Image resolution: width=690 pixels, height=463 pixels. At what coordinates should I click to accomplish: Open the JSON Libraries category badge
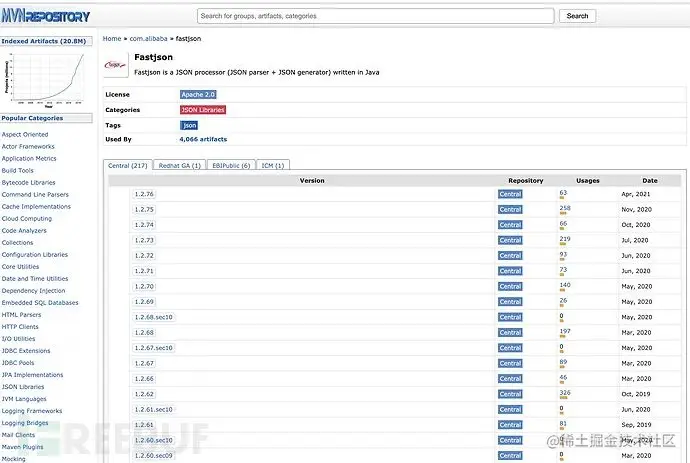pyautogui.click(x=203, y=110)
